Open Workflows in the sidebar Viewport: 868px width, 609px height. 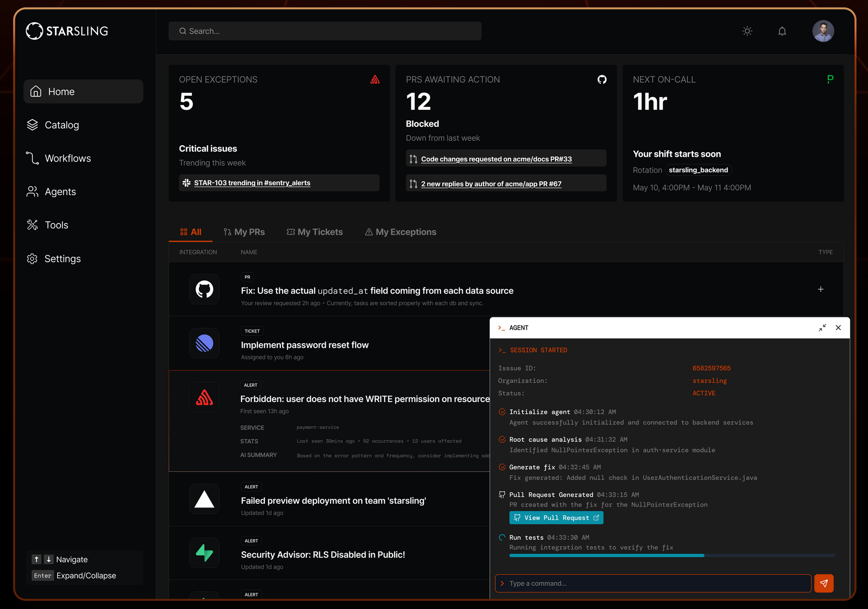(x=59, y=158)
